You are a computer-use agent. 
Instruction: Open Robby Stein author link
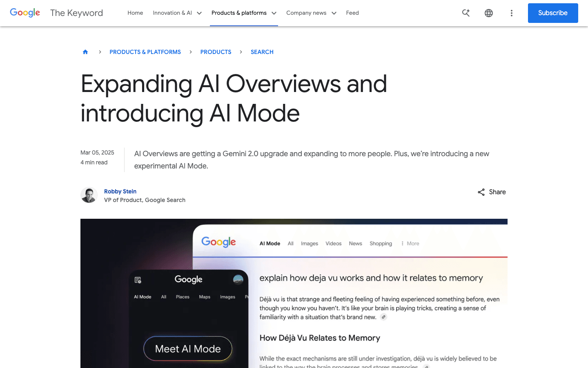click(x=120, y=191)
